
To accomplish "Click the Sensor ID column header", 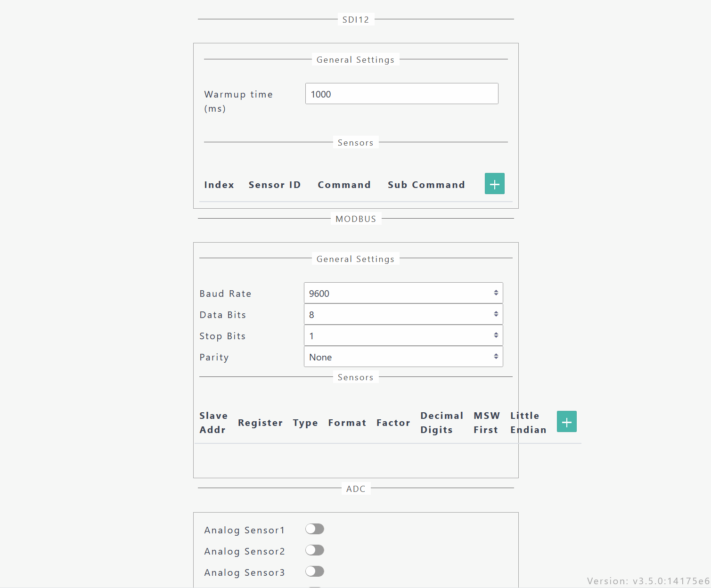I will [x=274, y=185].
